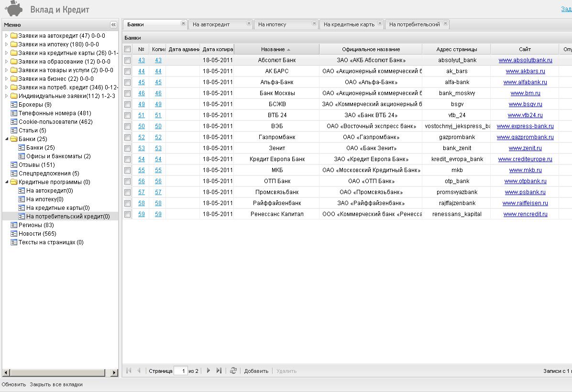Expand Заявки на товары и услуги node
Screen dimensions: 572x392
(x=6, y=70)
